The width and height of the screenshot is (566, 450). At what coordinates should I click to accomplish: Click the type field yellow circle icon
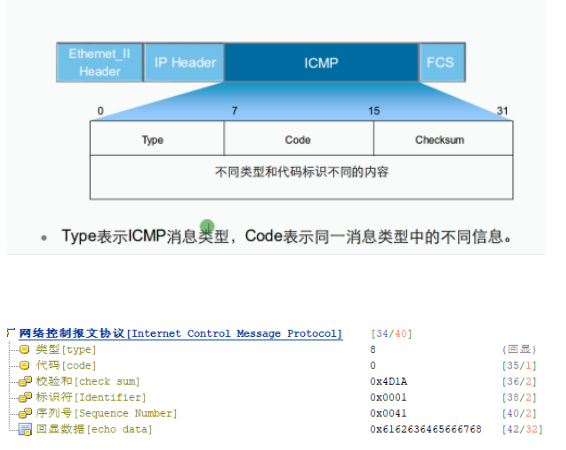[x=24, y=349]
